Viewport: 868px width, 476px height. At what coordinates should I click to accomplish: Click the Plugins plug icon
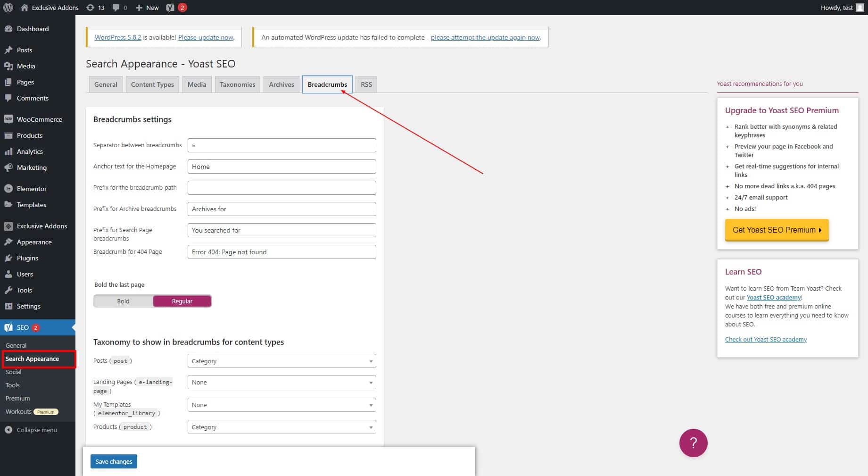click(x=8, y=258)
